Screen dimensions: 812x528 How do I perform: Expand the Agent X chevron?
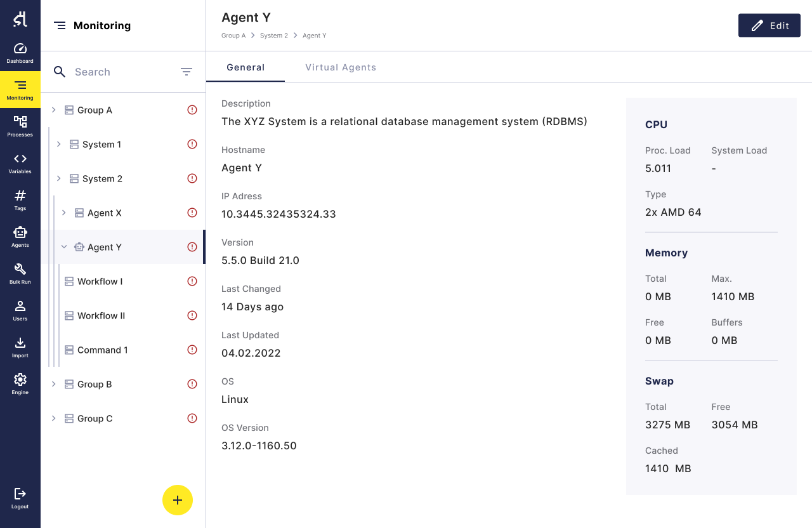[64, 213]
